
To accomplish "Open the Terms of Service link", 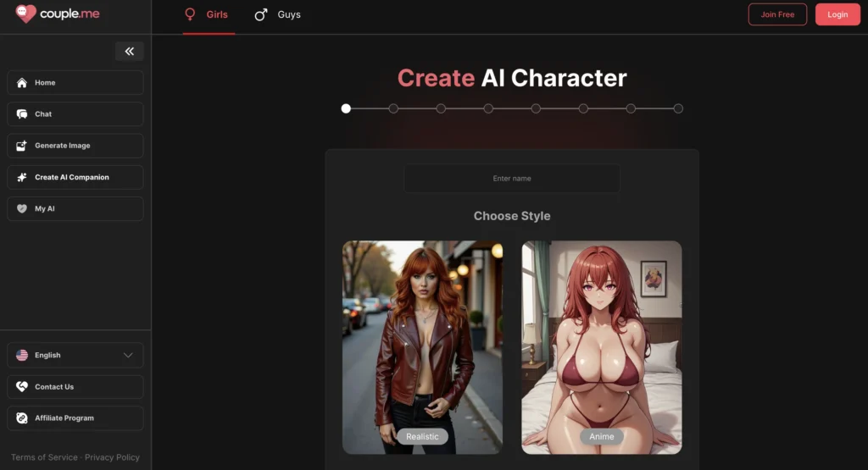I will pyautogui.click(x=44, y=457).
